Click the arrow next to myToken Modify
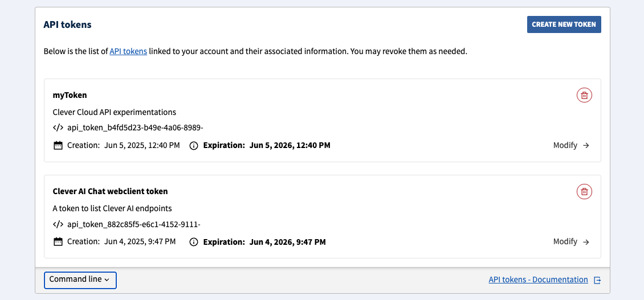 [x=586, y=146]
